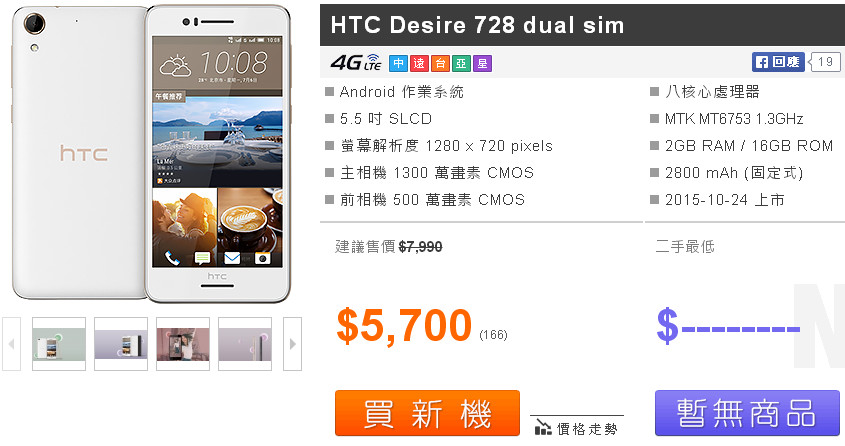845x446 pixels.
Task: Click the green 亞 carrier icon
Action: [x=461, y=64]
